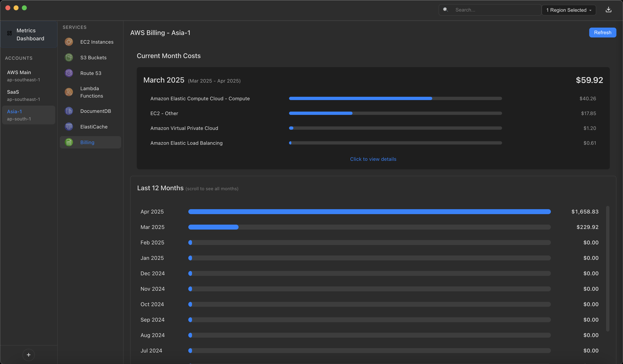623x364 pixels.
Task: Open DocumentDB service label
Action: 95,111
